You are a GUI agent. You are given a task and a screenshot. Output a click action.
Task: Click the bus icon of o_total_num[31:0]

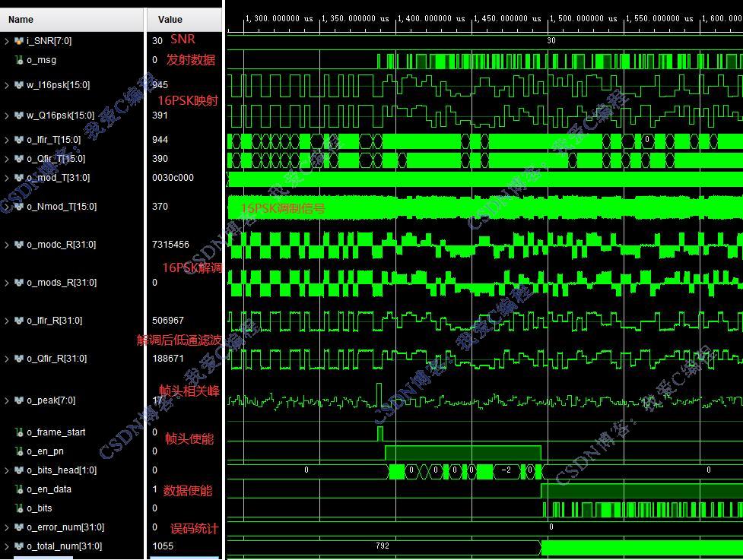click(19, 546)
